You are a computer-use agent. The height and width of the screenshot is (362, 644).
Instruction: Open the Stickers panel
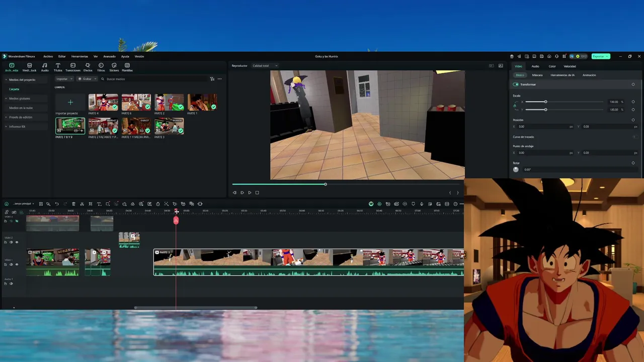point(114,67)
